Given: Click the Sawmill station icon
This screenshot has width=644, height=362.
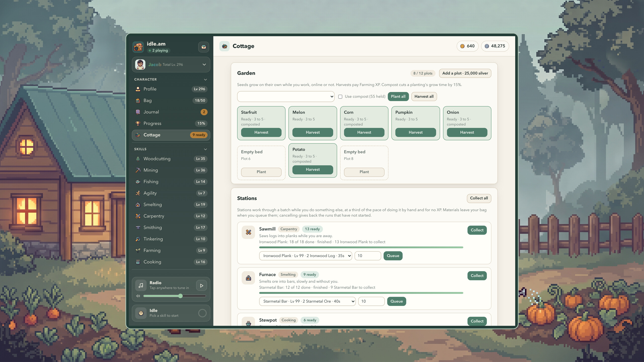Looking at the screenshot, I should 248,232.
